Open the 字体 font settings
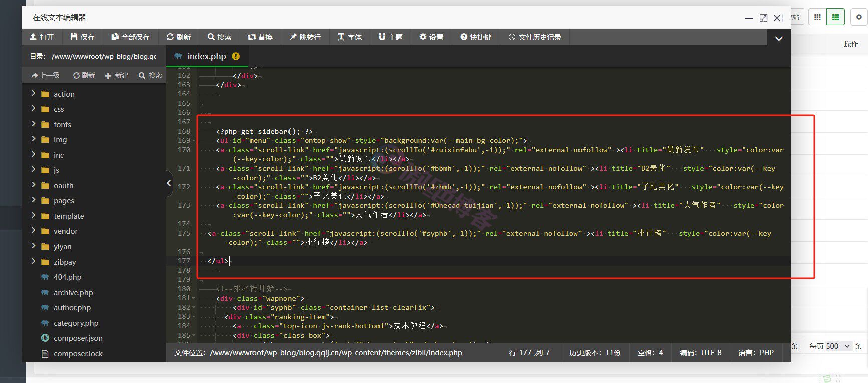The image size is (868, 383). (350, 37)
